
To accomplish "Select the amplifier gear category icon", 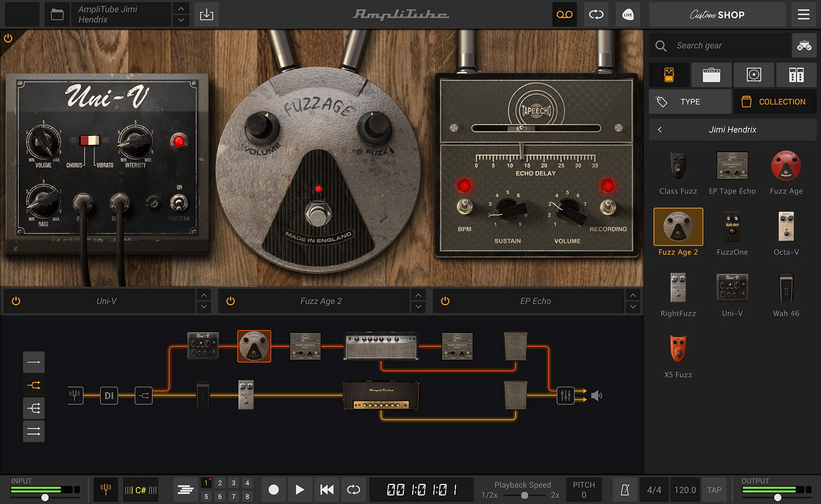I will [x=711, y=75].
